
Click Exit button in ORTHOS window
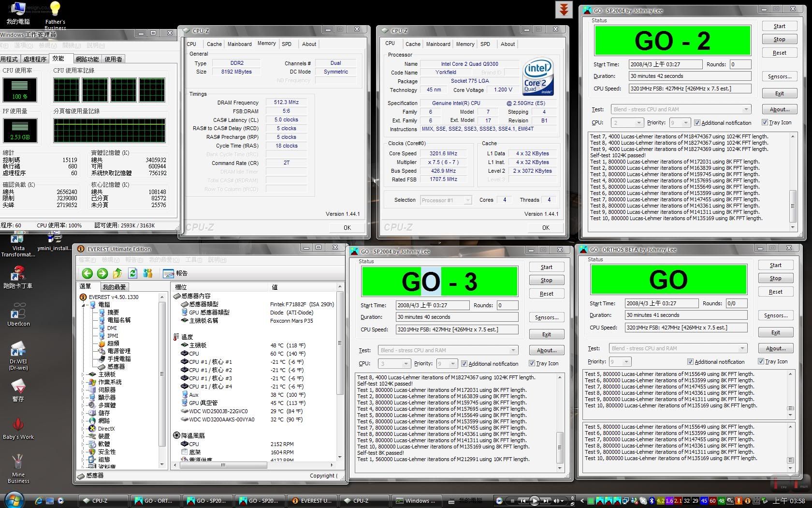[x=775, y=332]
